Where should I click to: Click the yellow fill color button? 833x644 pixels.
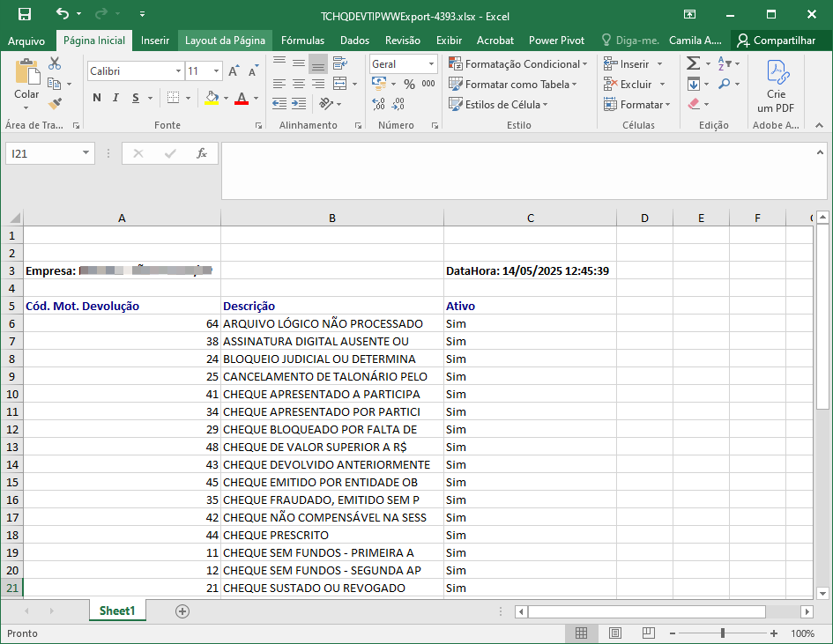pos(212,98)
